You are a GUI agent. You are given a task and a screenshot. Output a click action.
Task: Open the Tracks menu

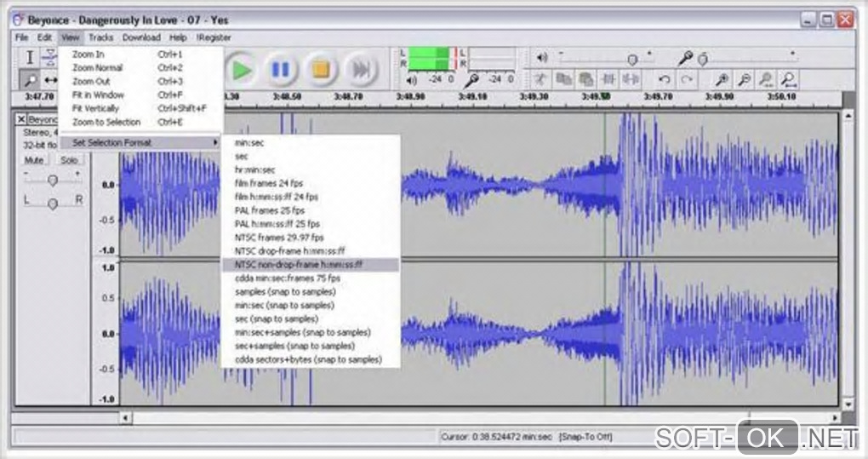click(x=100, y=37)
